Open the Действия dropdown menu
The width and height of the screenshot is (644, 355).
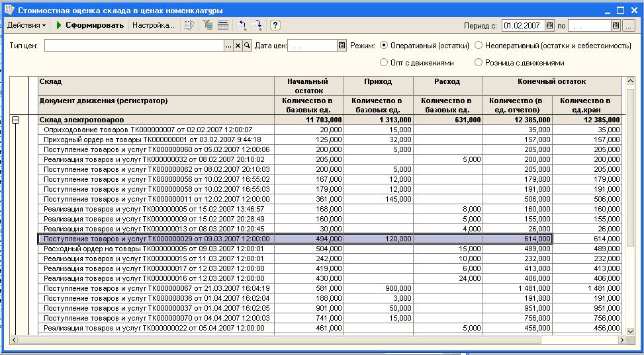click(26, 25)
